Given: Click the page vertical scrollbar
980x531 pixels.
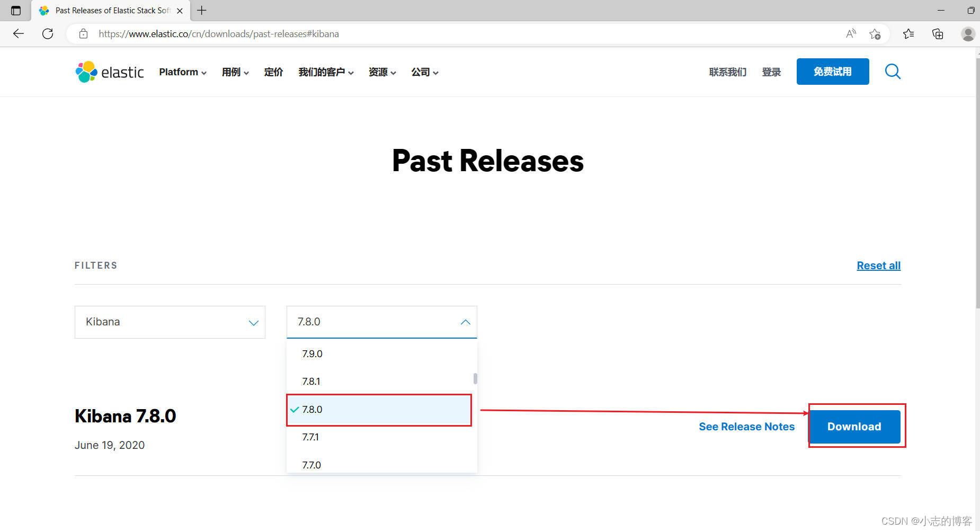Looking at the screenshot, I should click(977, 183).
